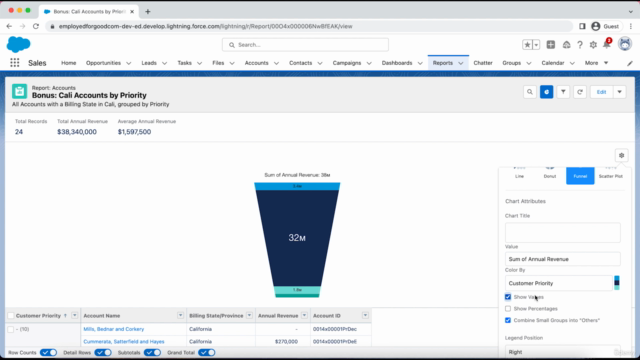Open the user profile avatar
This screenshot has width=640, height=360.
coord(625,44)
